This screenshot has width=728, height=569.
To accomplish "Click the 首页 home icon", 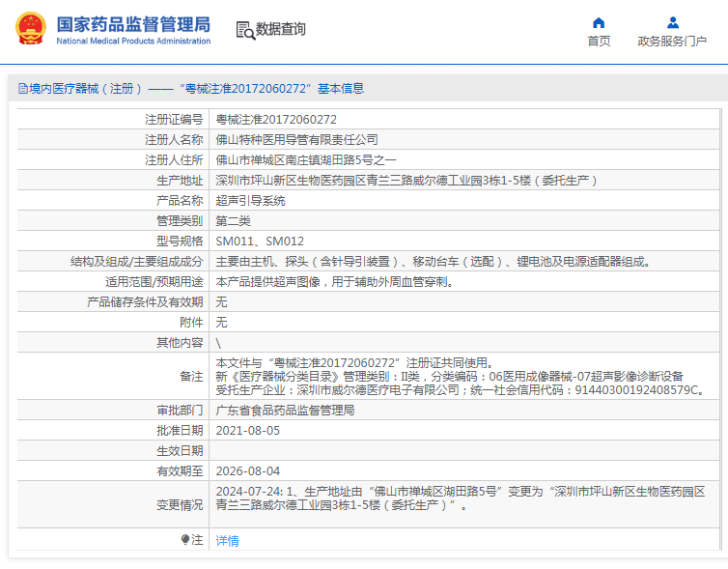I will click(x=599, y=23).
